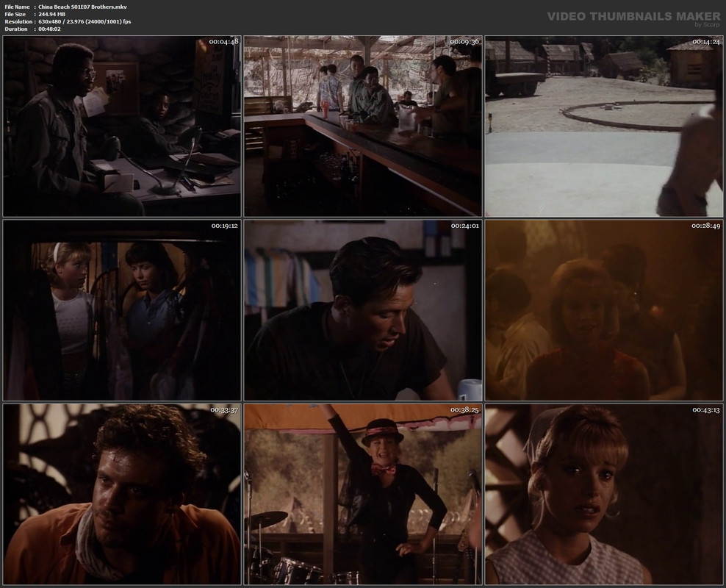This screenshot has width=726, height=588.
Task: Click the 00:28:49 timestamp overlay
Action: [706, 226]
